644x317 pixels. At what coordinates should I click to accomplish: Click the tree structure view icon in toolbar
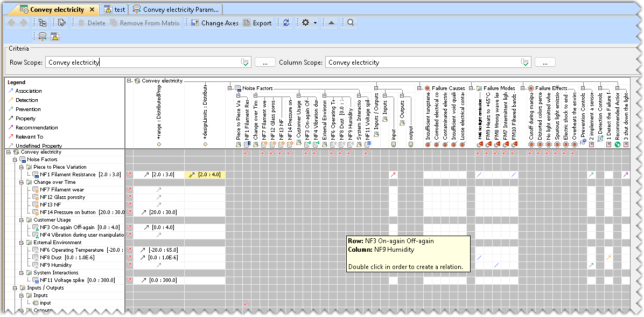click(42, 23)
